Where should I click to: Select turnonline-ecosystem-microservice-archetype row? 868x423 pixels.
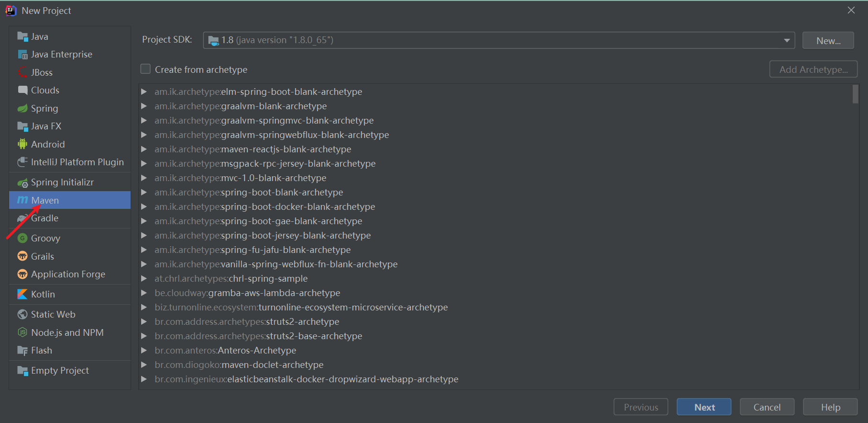[495, 307]
